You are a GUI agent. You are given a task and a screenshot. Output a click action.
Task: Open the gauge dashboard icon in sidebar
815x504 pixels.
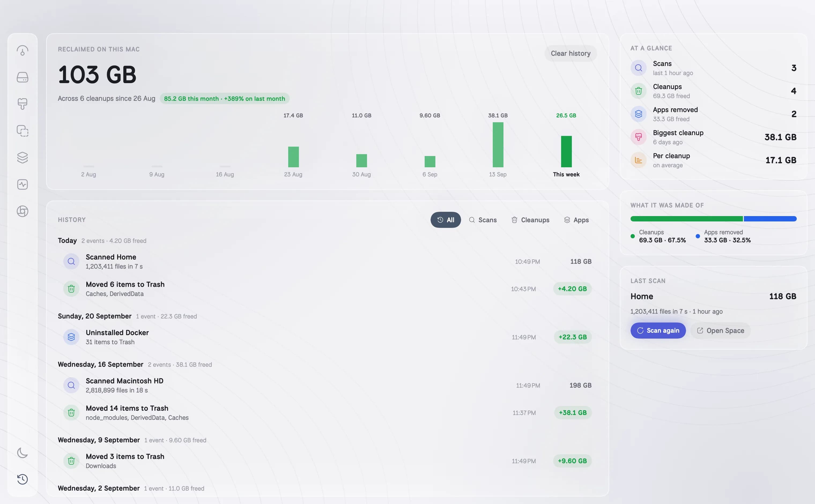(x=22, y=51)
